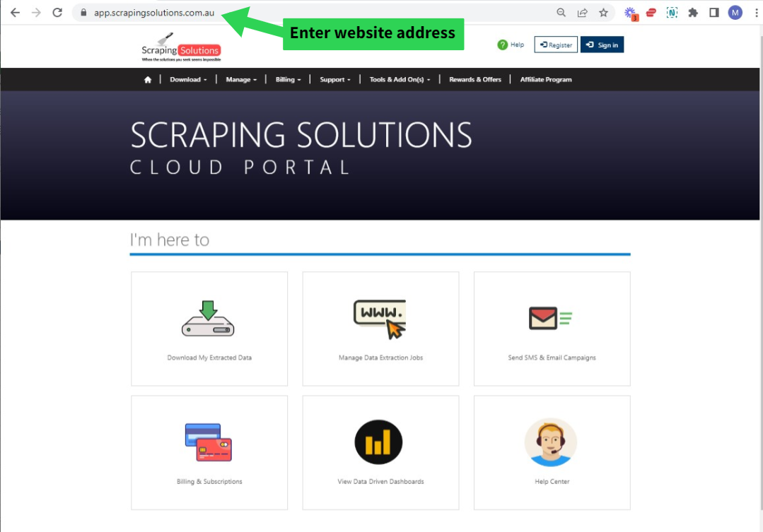Click the www cursor icon
The height and width of the screenshot is (532, 763).
point(380,319)
